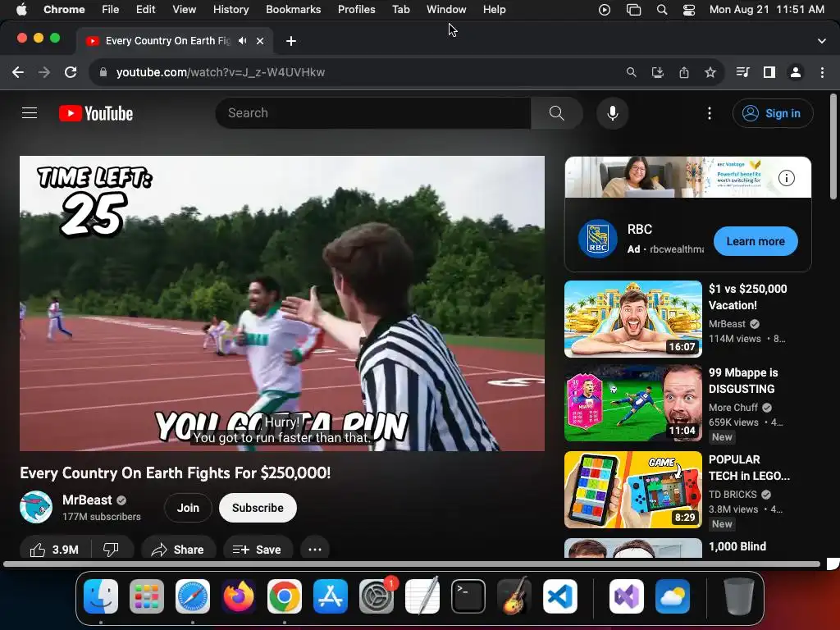Mute the tab via speaker icon

tap(243, 41)
